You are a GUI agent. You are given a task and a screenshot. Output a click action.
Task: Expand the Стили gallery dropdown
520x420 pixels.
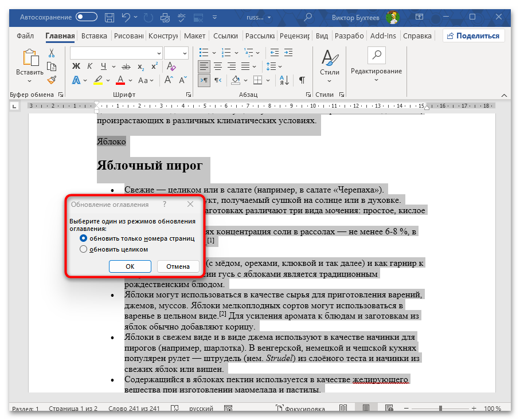click(329, 81)
